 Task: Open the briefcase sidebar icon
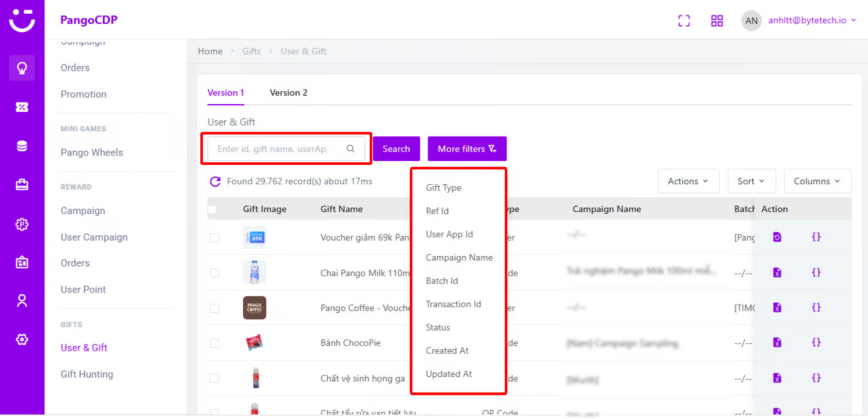(22, 185)
